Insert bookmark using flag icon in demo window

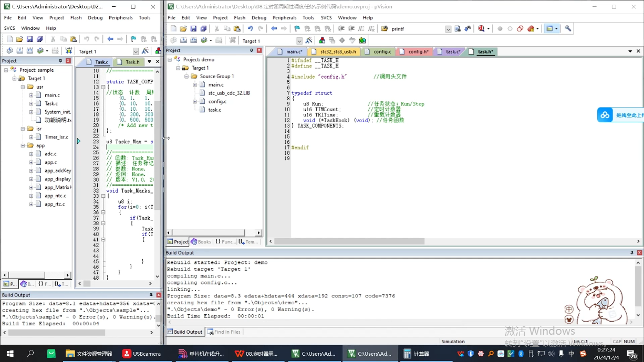pyautogui.click(x=297, y=29)
